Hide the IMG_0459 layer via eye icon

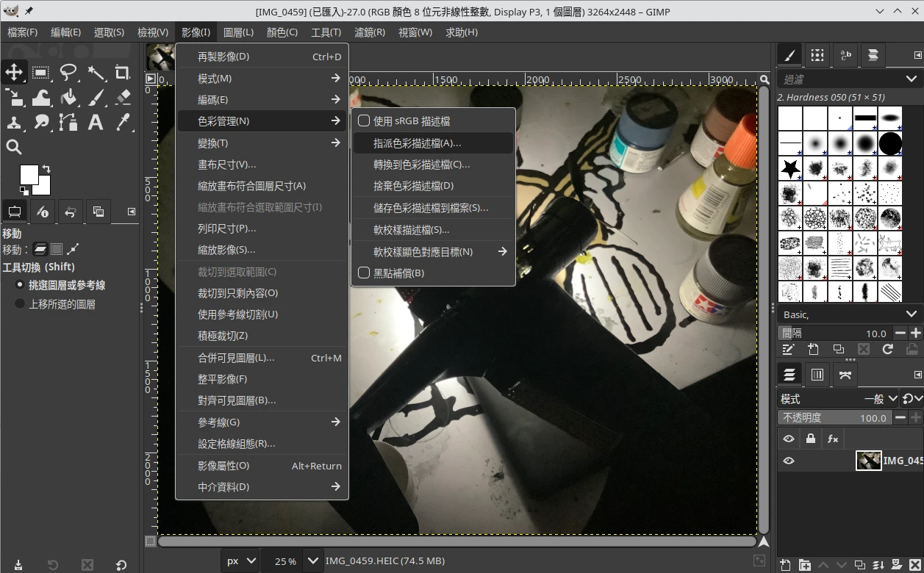[x=789, y=461]
